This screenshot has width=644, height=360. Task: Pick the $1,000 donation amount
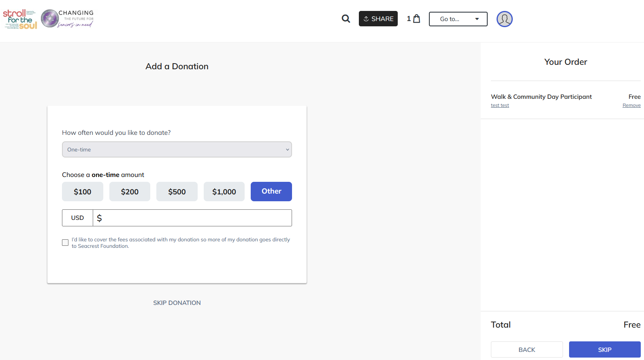[x=224, y=192]
